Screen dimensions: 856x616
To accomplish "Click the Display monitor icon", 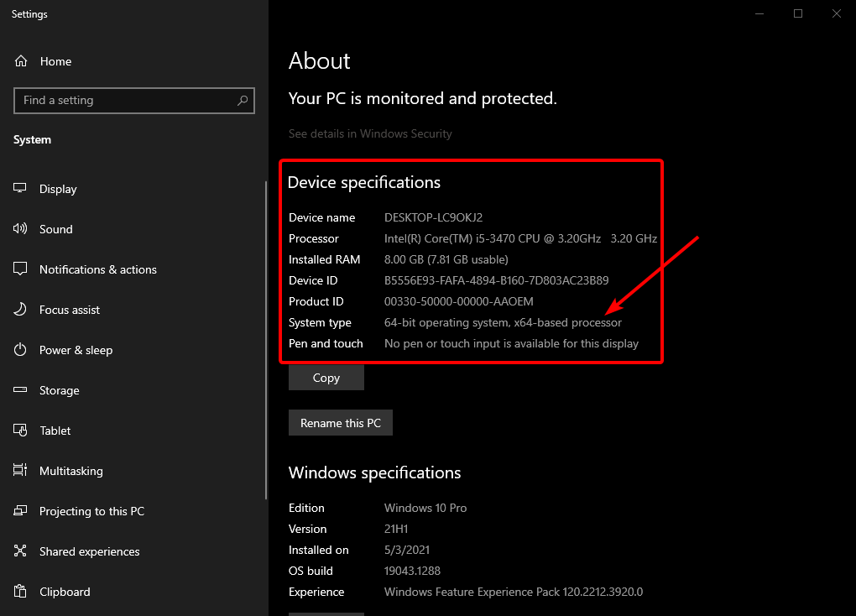I will [20, 188].
